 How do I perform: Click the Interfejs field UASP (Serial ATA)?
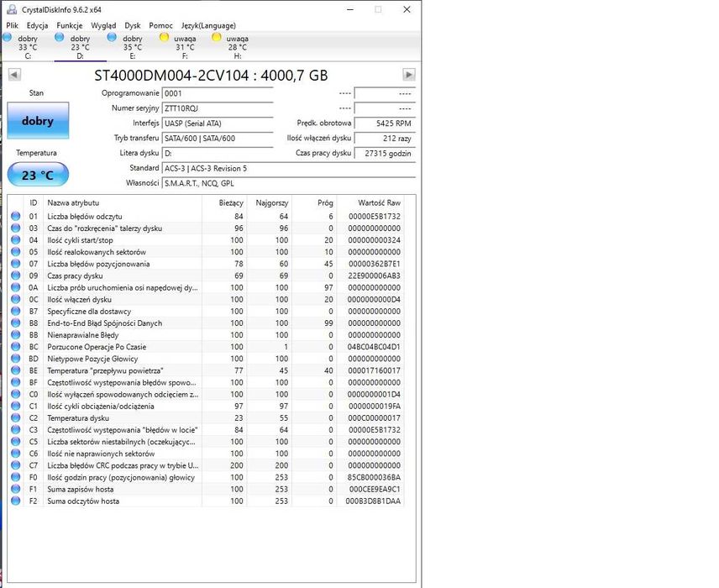(x=218, y=123)
